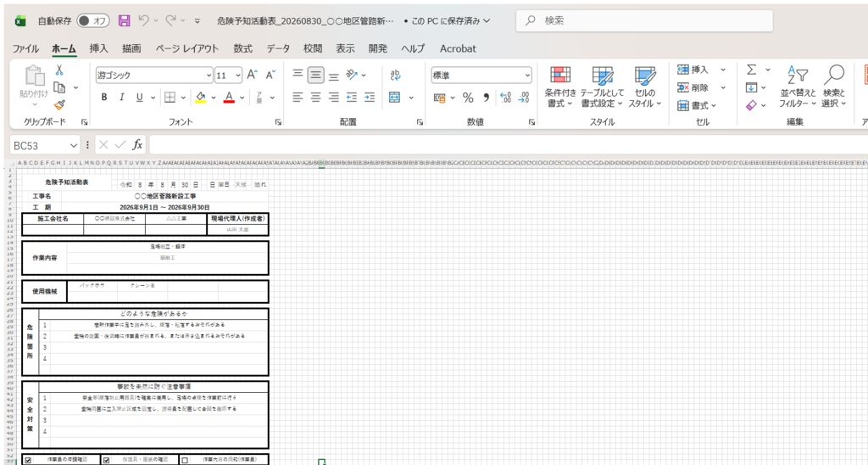Click the Redo arrow icon
868x465 pixels.
170,21
